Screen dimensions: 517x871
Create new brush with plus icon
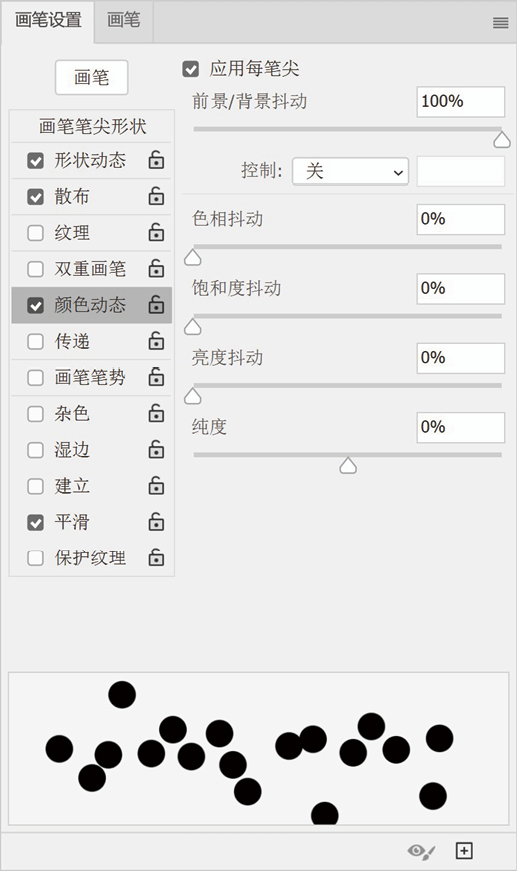point(464,850)
